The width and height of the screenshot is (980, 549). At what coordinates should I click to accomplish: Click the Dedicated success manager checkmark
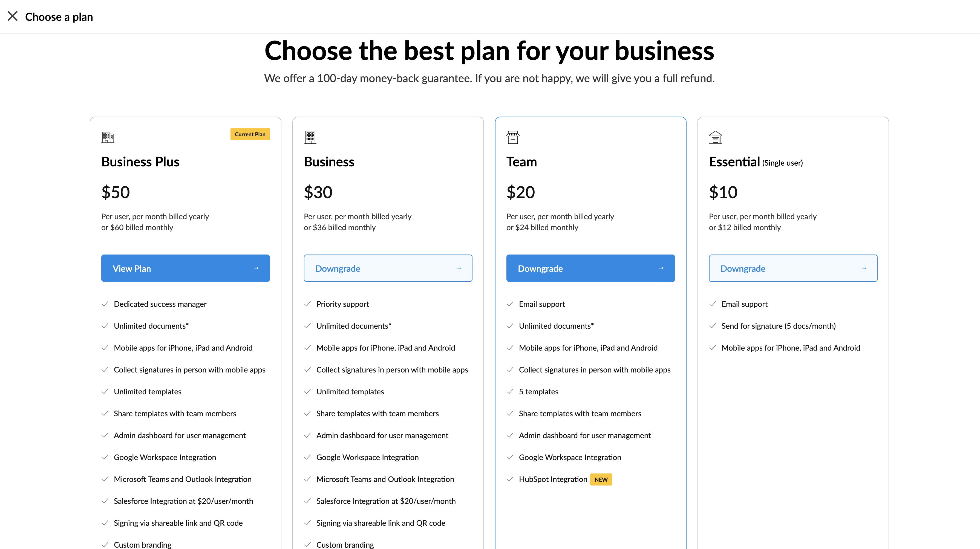[105, 304]
